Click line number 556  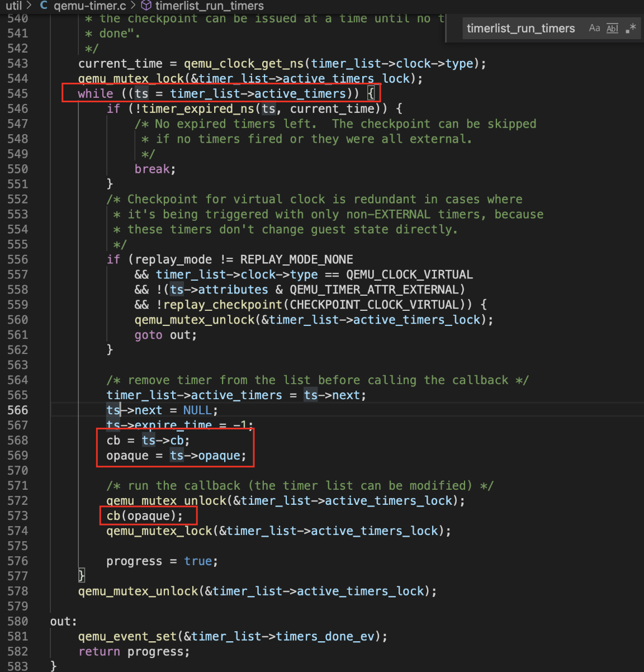point(17,259)
